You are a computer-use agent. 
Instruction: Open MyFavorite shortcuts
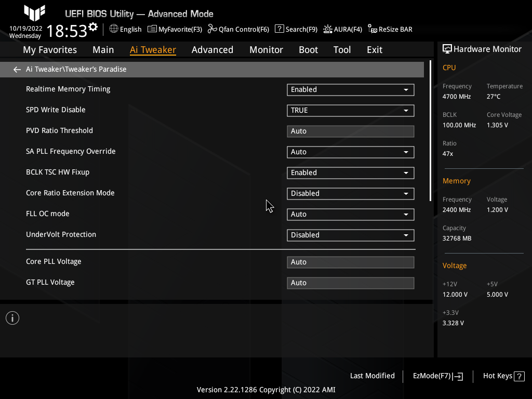point(175,29)
